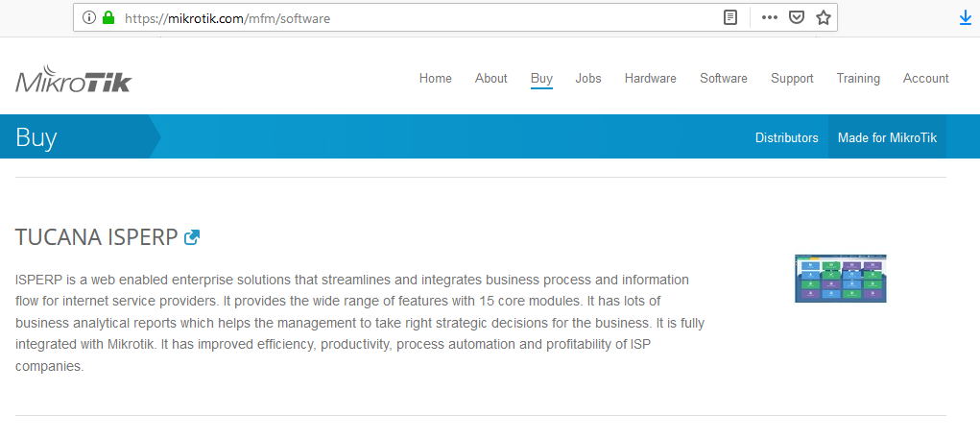Image resolution: width=980 pixels, height=440 pixels.
Task: Click the MikroTik logo
Action: (x=73, y=81)
